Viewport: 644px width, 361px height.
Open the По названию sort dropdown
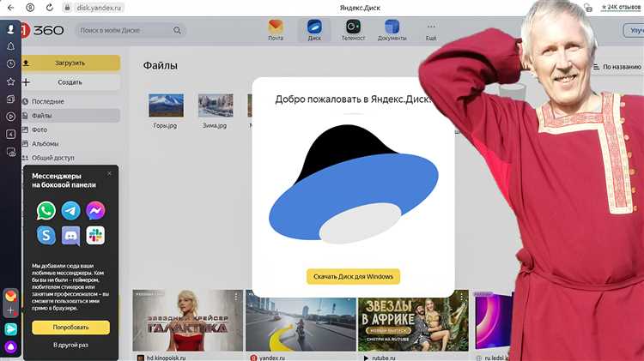click(617, 67)
